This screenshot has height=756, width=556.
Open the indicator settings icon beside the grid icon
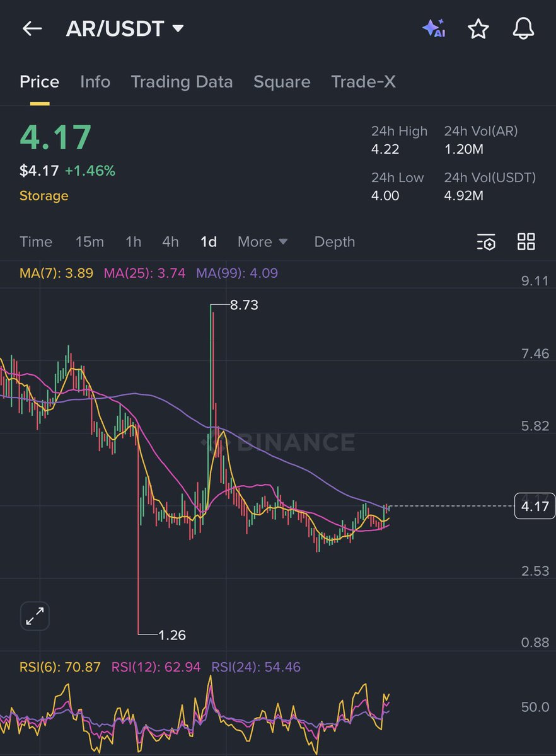click(x=487, y=242)
